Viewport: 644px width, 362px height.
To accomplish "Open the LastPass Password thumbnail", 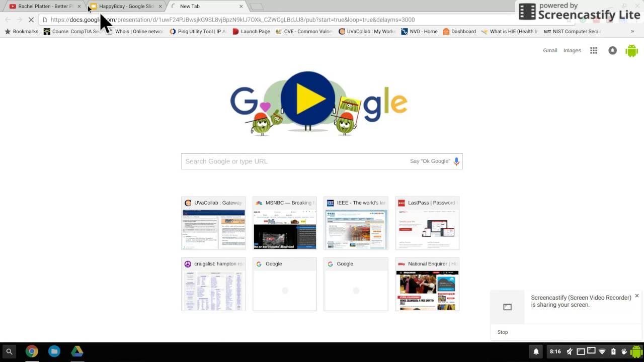I will (x=427, y=223).
